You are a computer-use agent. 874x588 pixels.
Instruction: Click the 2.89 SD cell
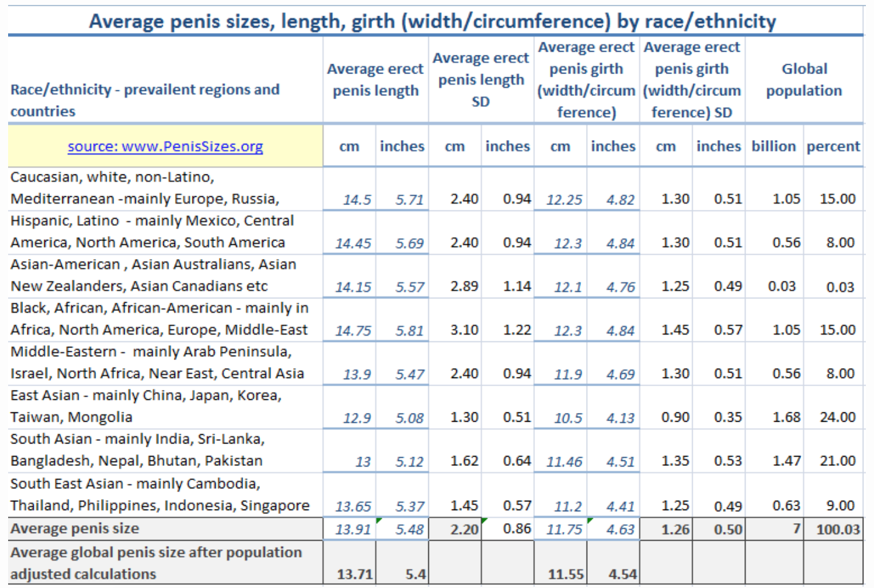click(464, 287)
